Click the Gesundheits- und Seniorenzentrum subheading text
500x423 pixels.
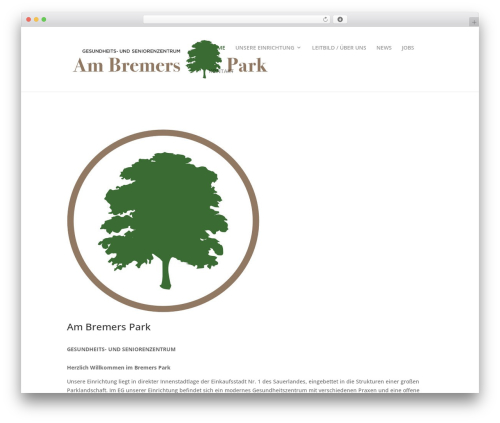(x=121, y=349)
